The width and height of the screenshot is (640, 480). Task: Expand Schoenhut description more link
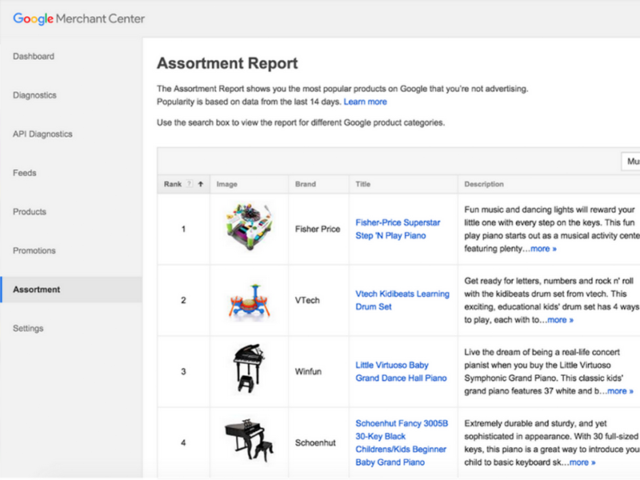click(582, 462)
